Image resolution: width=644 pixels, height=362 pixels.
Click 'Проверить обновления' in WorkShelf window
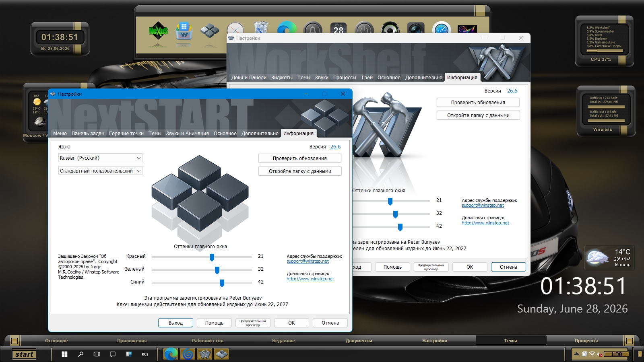click(478, 103)
